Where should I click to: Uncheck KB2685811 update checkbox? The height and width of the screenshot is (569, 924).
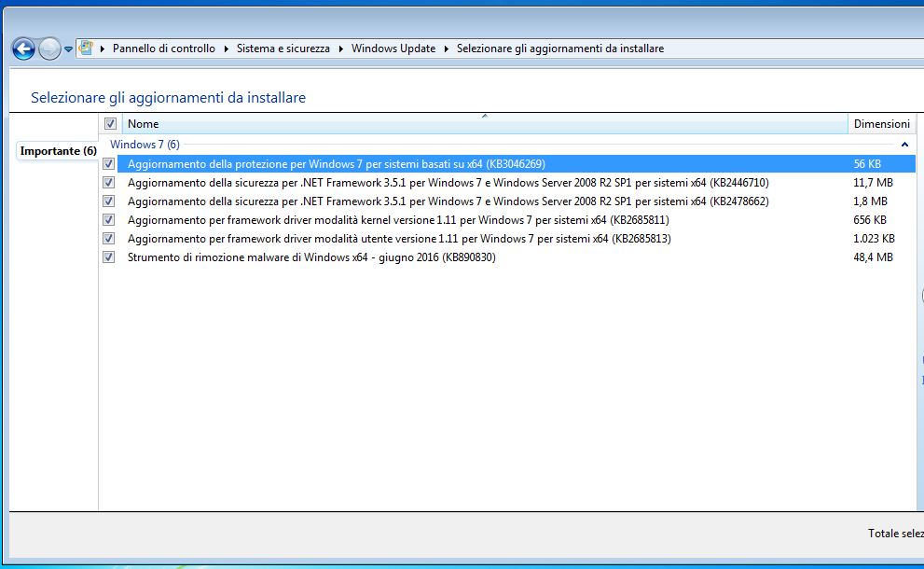point(108,219)
